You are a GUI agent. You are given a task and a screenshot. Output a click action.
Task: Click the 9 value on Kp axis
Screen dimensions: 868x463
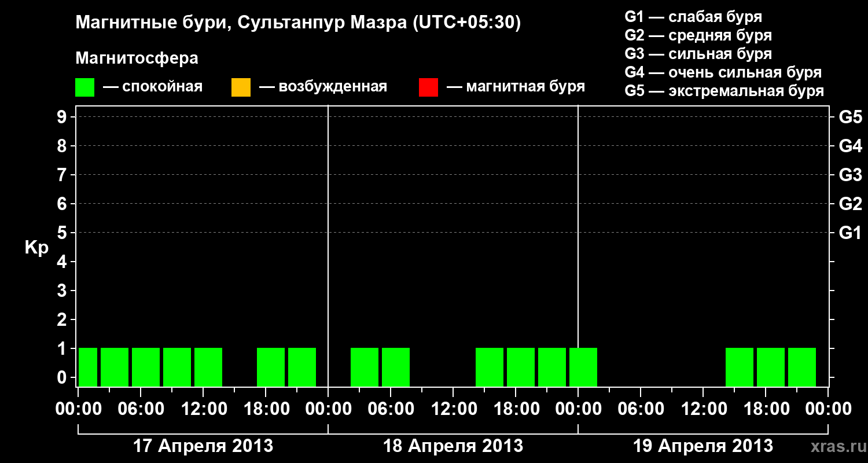click(x=63, y=117)
